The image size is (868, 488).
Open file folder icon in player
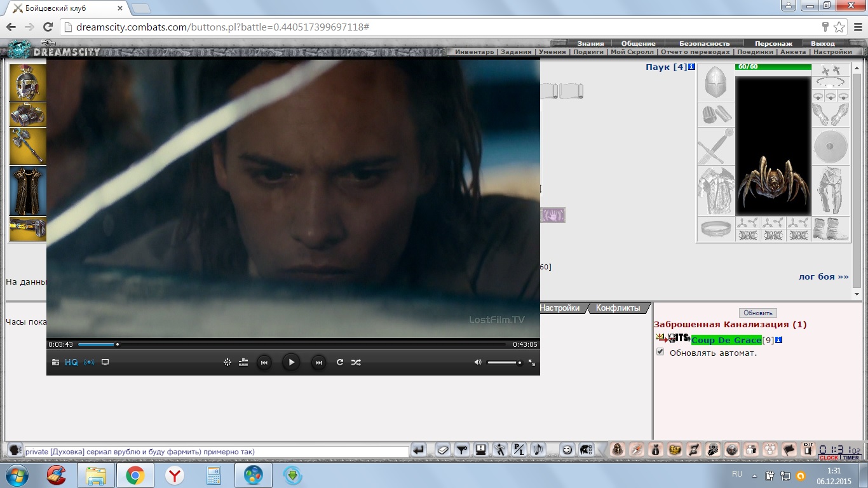tap(55, 362)
